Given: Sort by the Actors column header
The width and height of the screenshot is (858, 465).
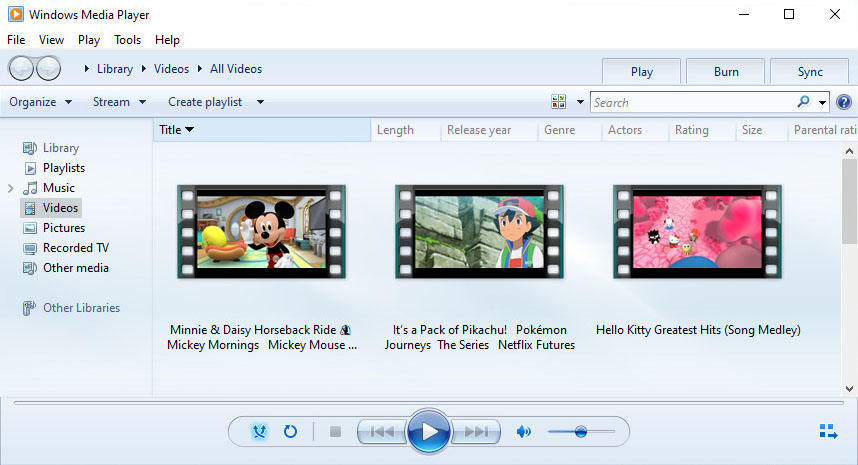Looking at the screenshot, I should click(x=635, y=130).
